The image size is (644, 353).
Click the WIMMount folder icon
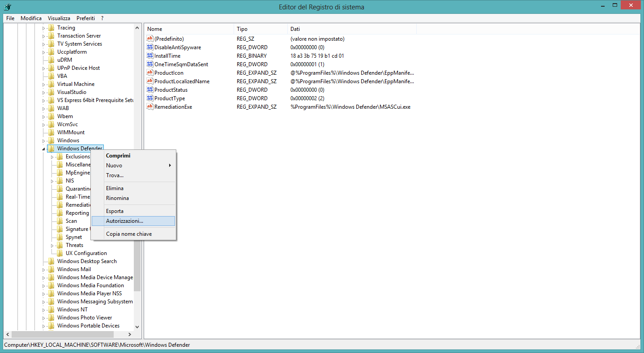(x=51, y=132)
